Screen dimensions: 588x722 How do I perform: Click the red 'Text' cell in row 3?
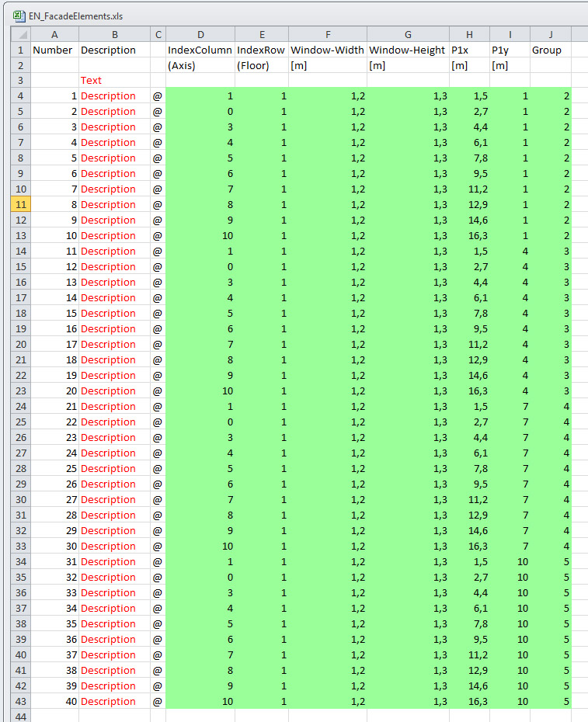tap(114, 81)
